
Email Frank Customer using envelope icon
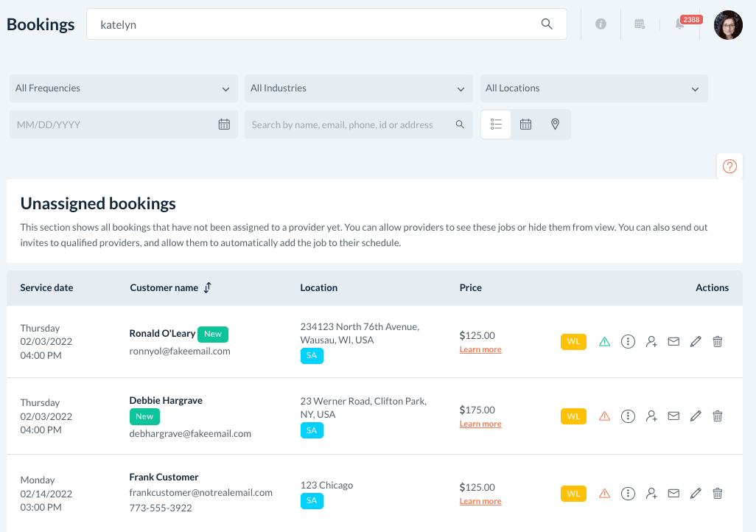click(x=673, y=494)
